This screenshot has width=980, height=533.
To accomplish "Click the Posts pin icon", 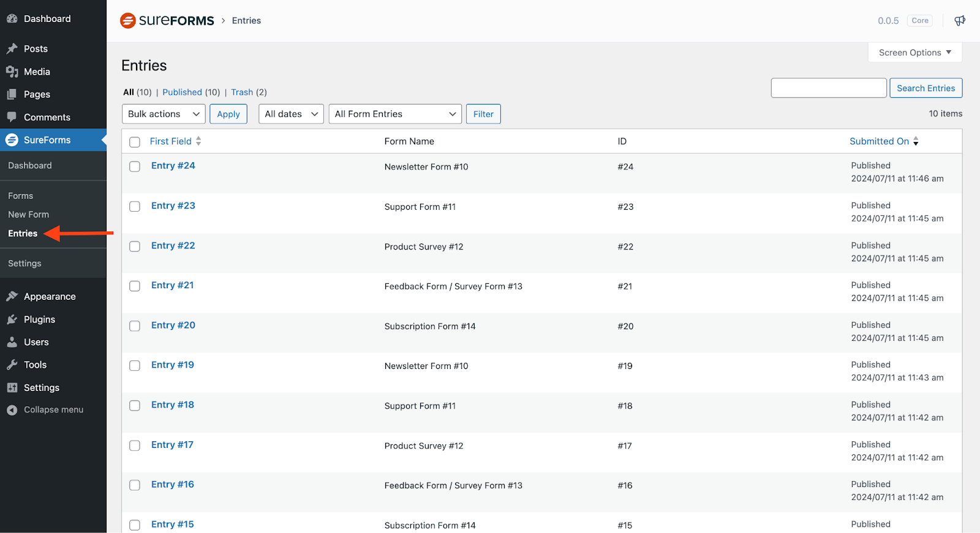I will [x=12, y=49].
